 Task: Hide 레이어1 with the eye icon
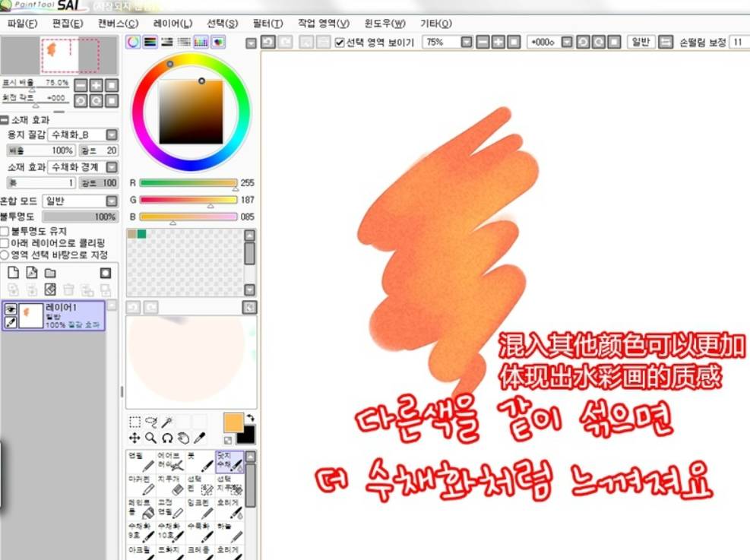coord(11,309)
